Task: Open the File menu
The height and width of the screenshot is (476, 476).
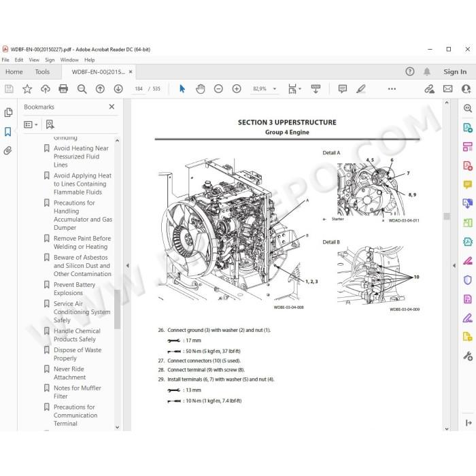Action: [5, 60]
